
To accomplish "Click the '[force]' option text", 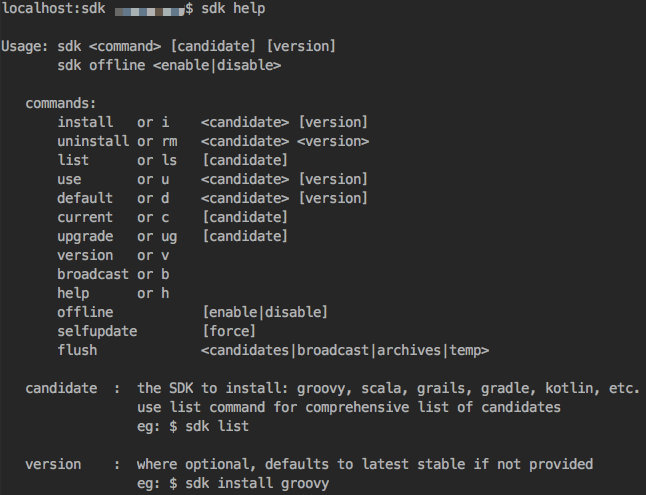I will click(x=229, y=331).
